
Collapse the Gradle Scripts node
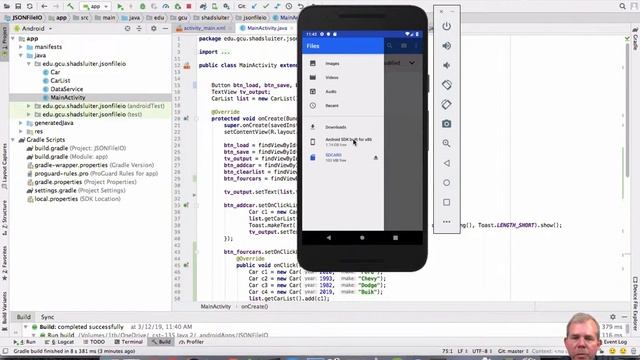(x=13, y=140)
